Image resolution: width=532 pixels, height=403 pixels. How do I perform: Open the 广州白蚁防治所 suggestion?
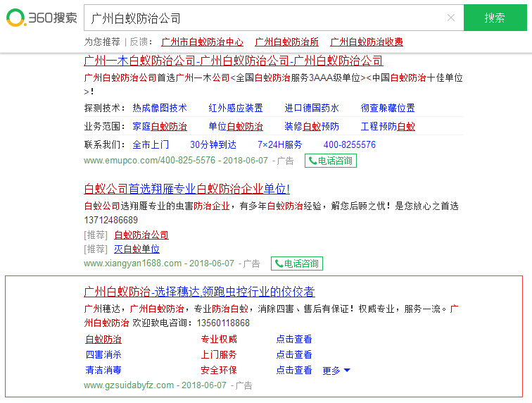pyautogui.click(x=286, y=42)
